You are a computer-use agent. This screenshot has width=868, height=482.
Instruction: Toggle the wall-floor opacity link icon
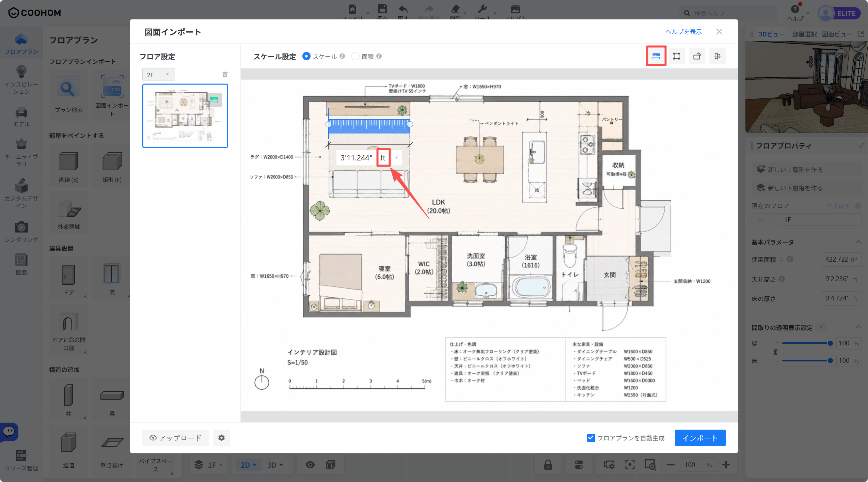pos(775,352)
